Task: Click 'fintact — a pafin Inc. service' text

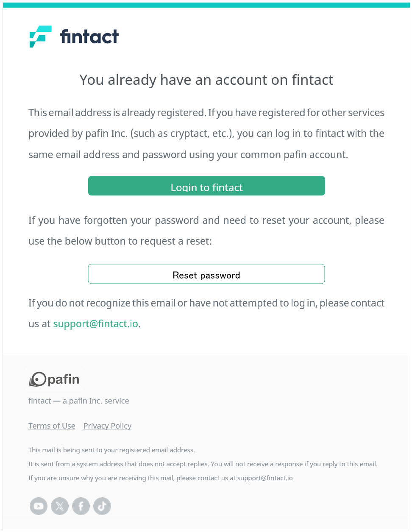Action: click(79, 401)
